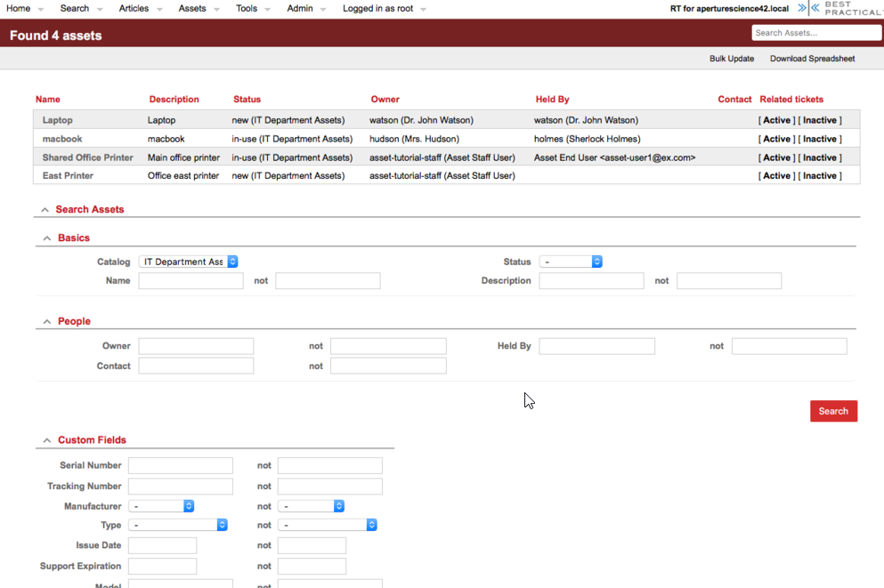Click the Contact 'not' input field
This screenshot has height=588, width=884.
click(388, 366)
